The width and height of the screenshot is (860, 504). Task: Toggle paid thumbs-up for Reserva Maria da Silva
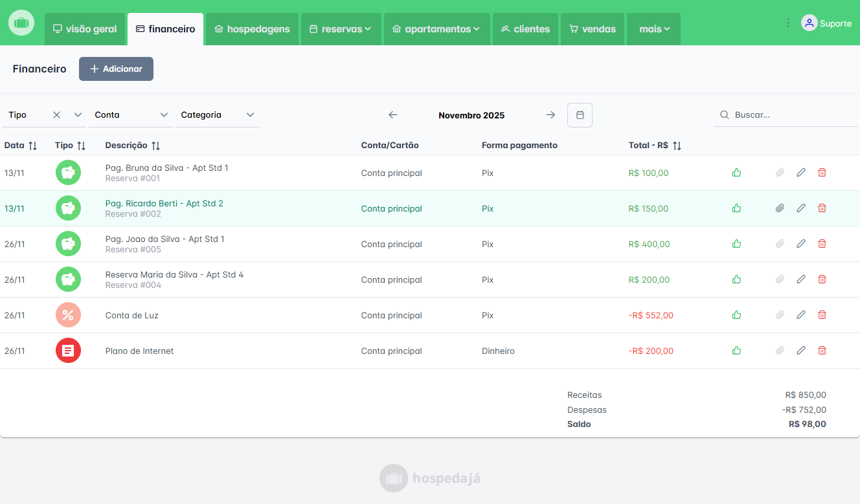pyautogui.click(x=736, y=279)
